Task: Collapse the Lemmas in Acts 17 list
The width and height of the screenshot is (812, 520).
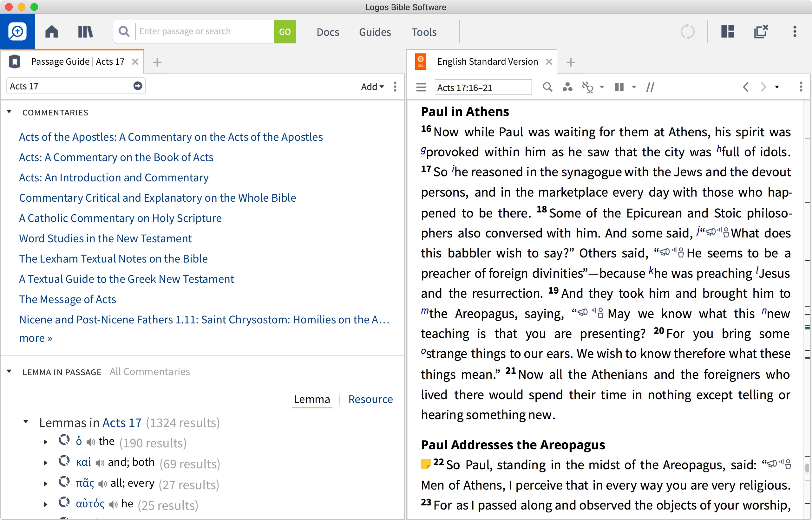Action: 26,422
